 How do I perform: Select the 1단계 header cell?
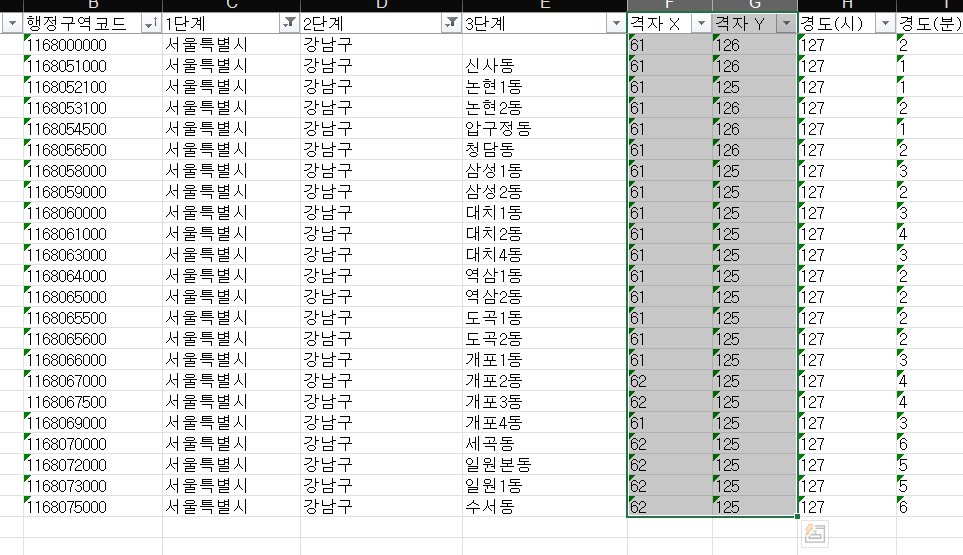click(x=232, y=23)
